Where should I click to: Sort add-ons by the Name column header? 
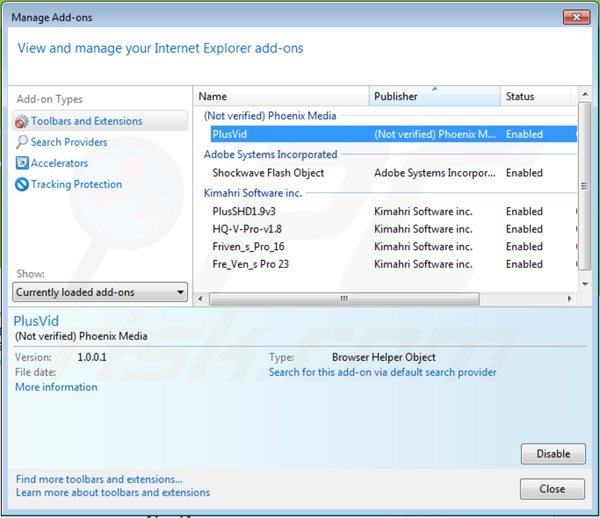tap(281, 96)
